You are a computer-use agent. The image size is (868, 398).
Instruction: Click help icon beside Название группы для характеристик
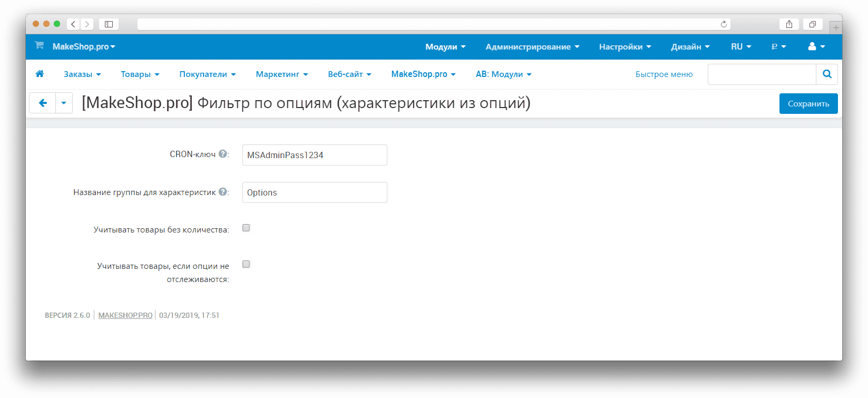(223, 192)
